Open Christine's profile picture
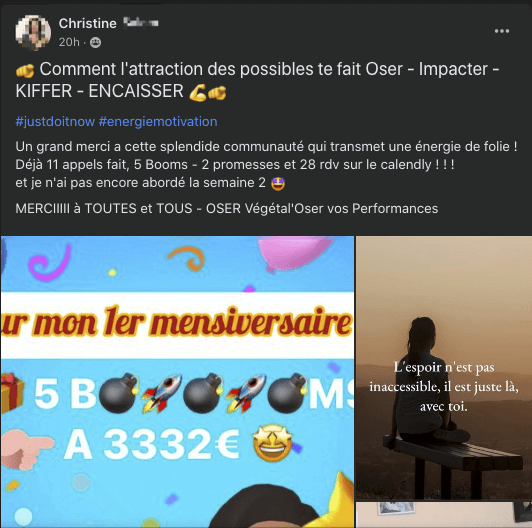532x528 pixels. coord(33,33)
